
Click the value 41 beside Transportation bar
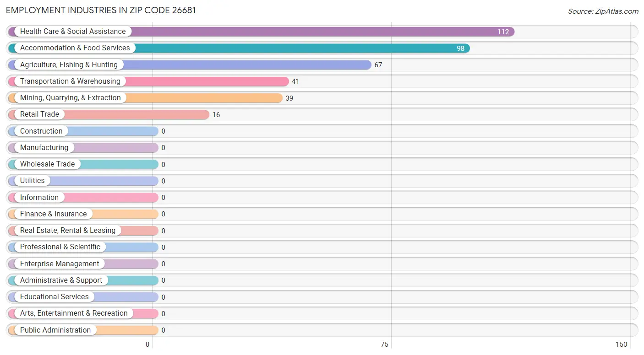295,81
